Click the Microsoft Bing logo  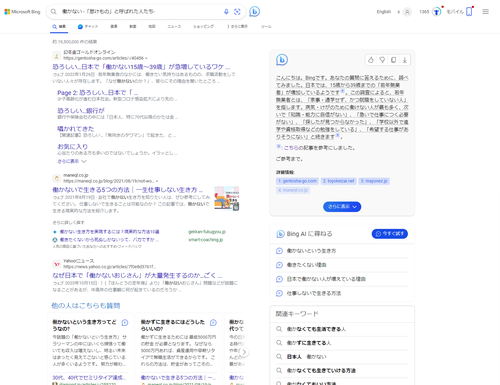click(22, 12)
